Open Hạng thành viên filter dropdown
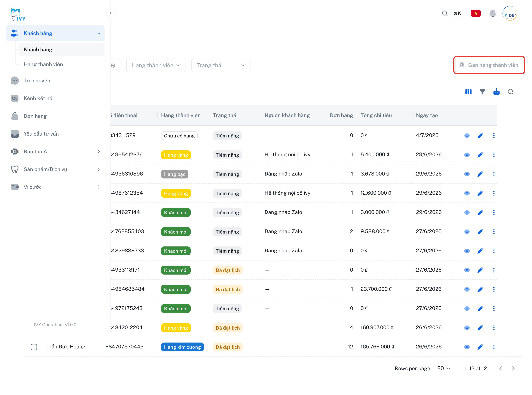532x395 pixels. pos(156,65)
